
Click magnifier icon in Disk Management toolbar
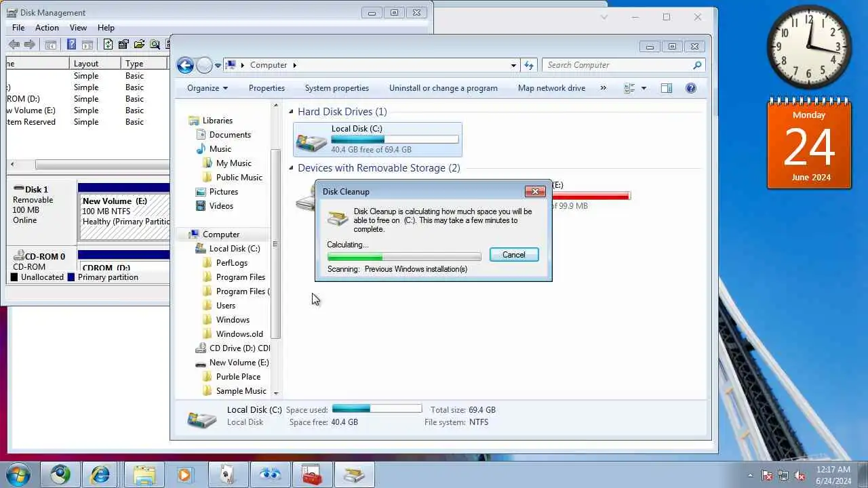pyautogui.click(x=155, y=45)
